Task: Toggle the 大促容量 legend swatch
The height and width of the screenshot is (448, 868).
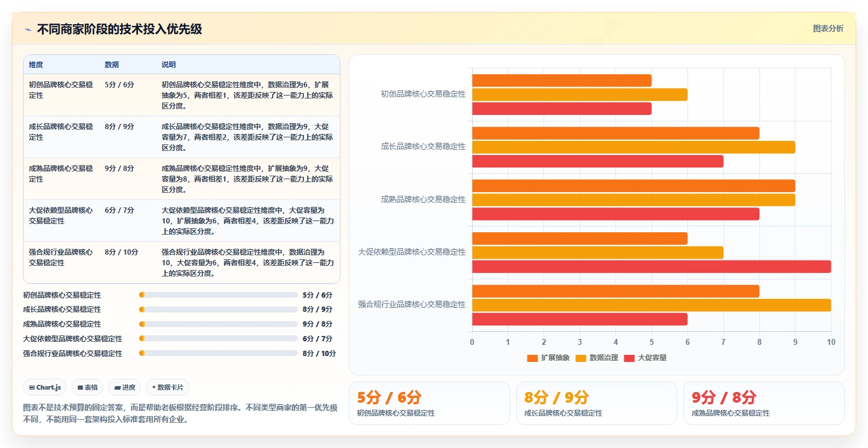Action: tap(629, 358)
